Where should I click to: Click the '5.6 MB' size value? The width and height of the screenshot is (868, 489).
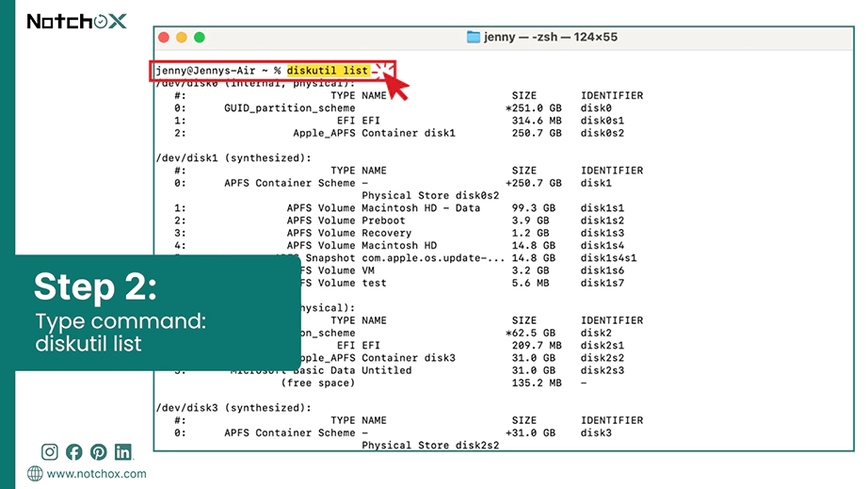click(533, 283)
